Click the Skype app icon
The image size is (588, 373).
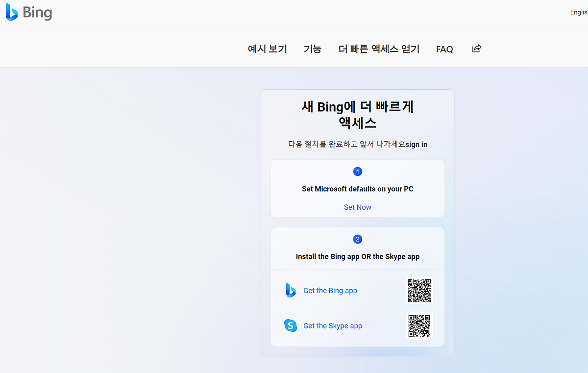pyautogui.click(x=291, y=325)
